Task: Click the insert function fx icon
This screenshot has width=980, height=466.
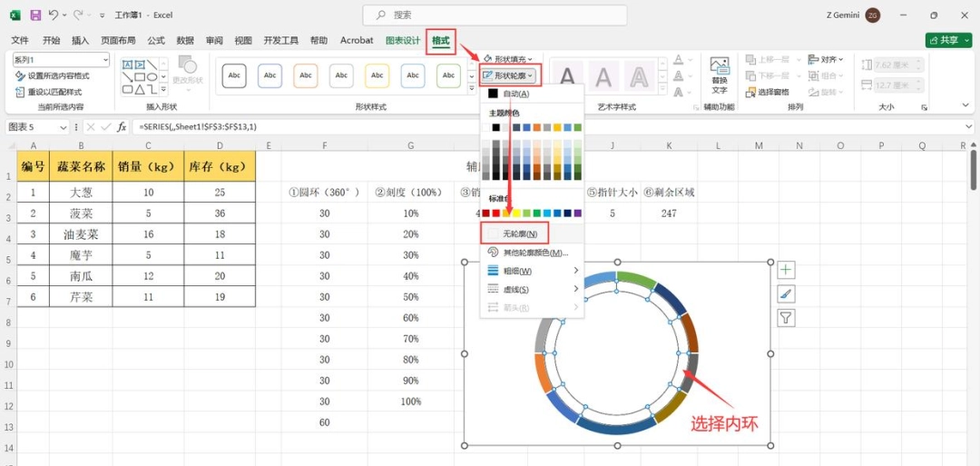Action: click(122, 127)
